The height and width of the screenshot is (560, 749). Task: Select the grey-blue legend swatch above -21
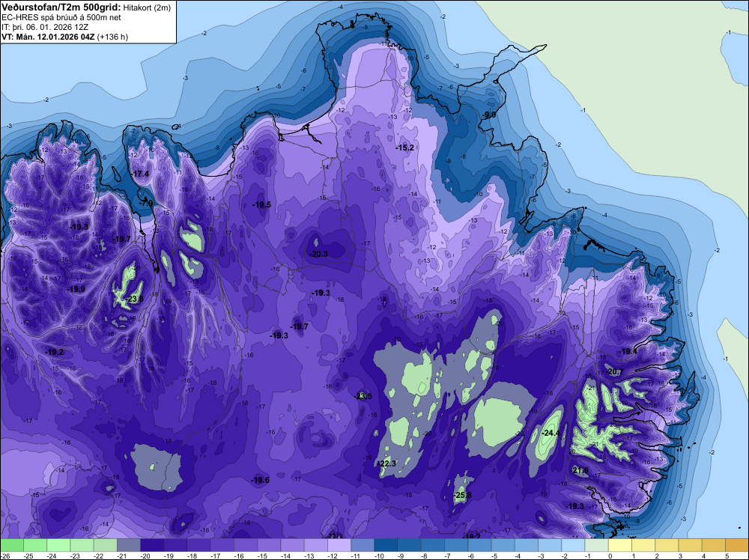[x=129, y=545]
